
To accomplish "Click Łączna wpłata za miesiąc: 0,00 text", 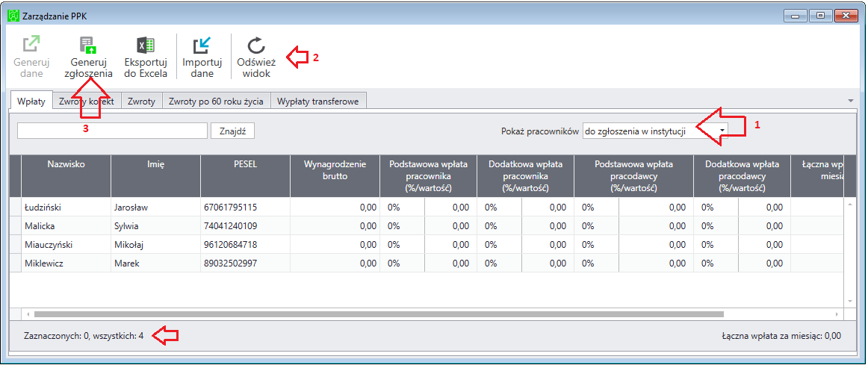I will pos(781,336).
